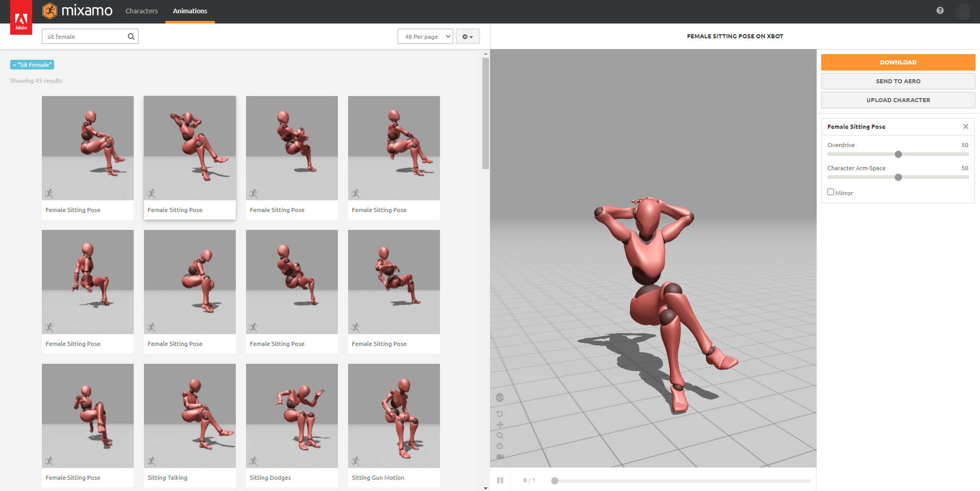This screenshot has width=980, height=491.
Task: Click the video camera icon in the viewer
Action: click(500, 457)
